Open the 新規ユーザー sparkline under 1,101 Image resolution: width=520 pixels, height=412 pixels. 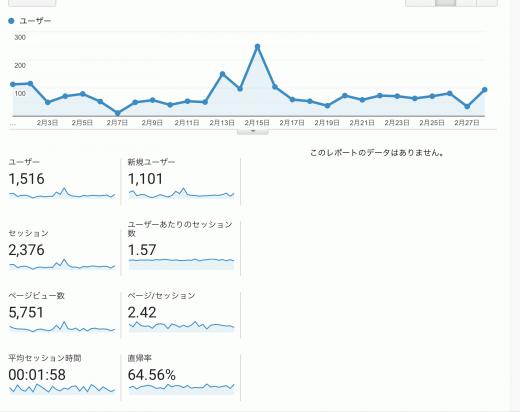coord(182,193)
